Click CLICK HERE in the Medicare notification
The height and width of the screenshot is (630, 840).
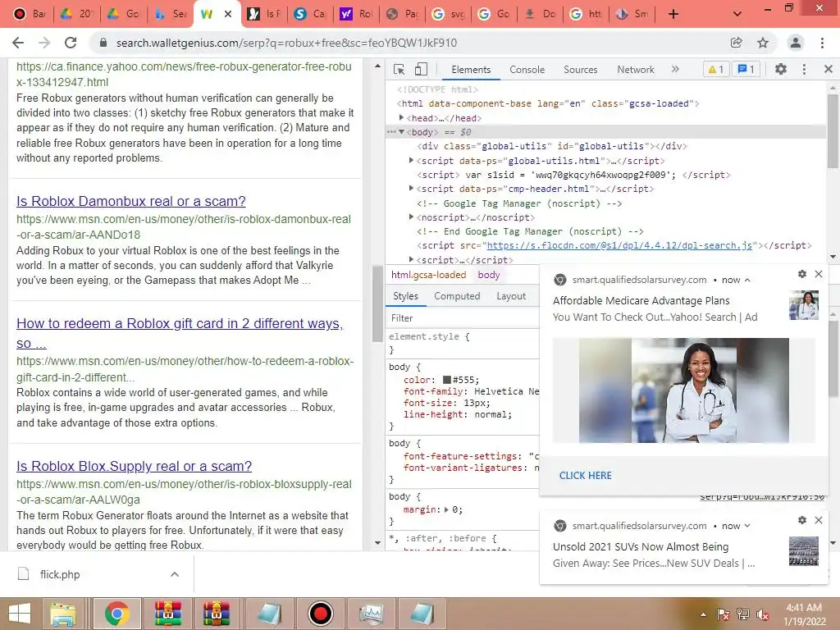585,476
